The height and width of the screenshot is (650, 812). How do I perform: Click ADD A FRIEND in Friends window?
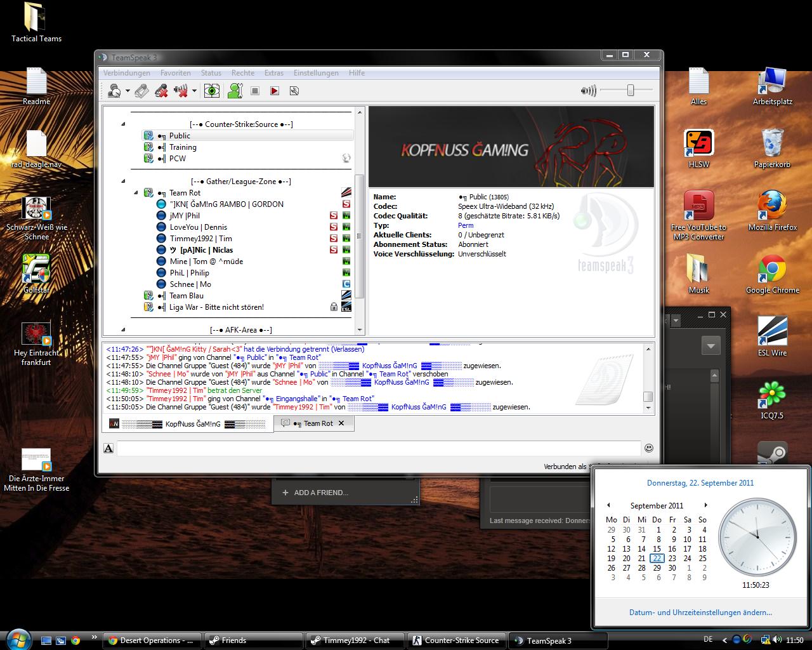tap(315, 493)
